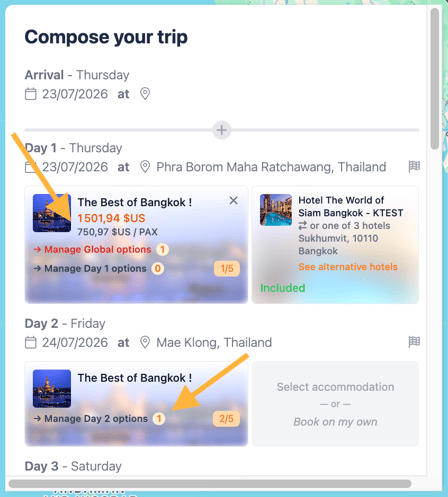Click the Day 1 flag icon
Viewport: 448px width, 497px height.
click(x=414, y=166)
